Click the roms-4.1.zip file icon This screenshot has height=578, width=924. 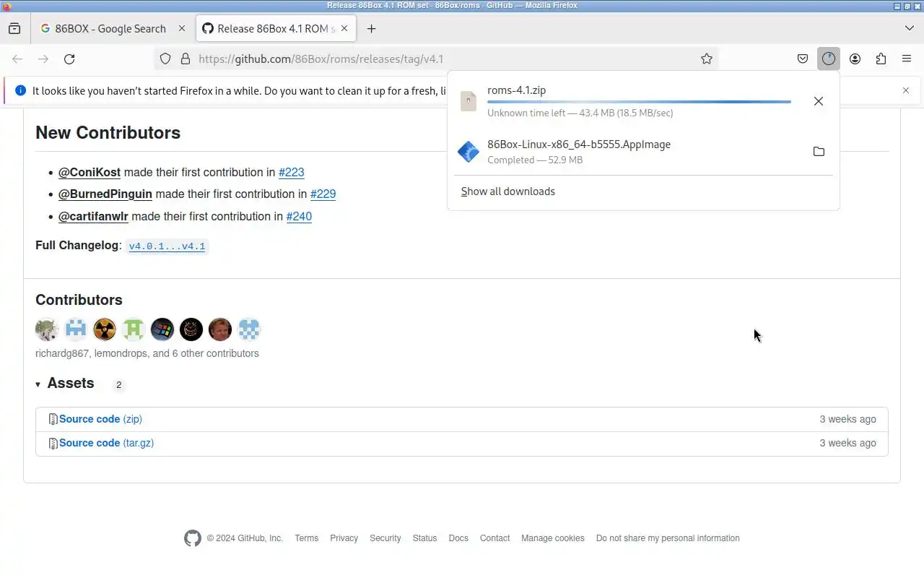(x=468, y=101)
